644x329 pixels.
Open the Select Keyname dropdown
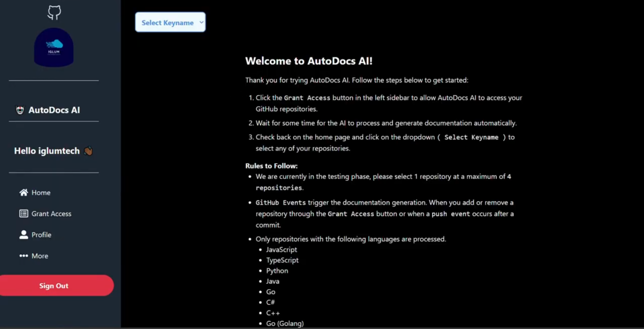(167, 22)
